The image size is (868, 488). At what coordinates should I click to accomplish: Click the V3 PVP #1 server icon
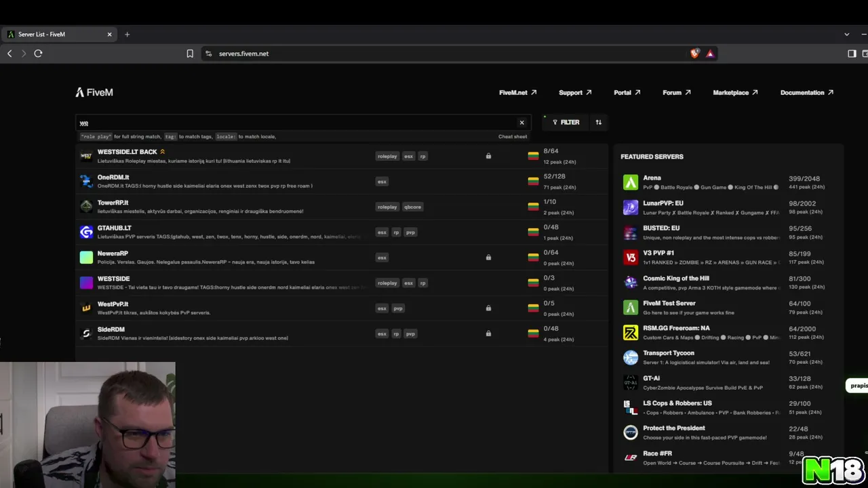point(631,257)
